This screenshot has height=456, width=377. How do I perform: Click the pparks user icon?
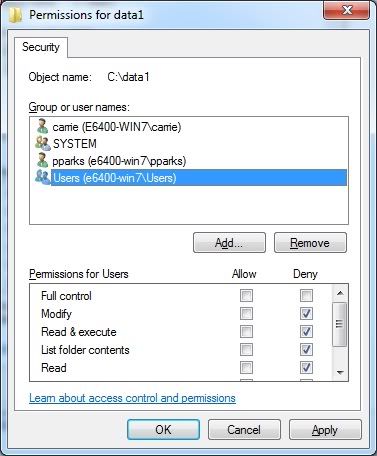(42, 160)
